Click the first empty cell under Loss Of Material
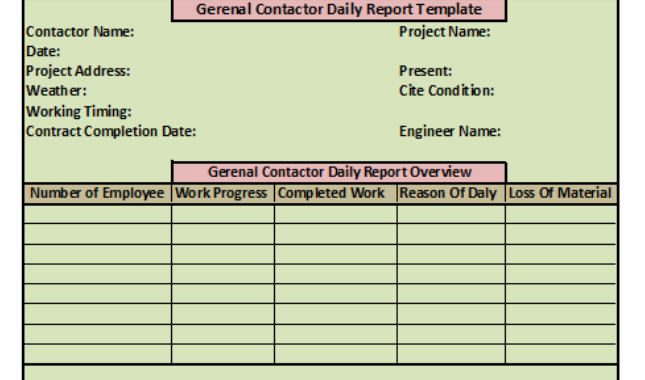Viewport: 645px width, 380px height. (561, 214)
